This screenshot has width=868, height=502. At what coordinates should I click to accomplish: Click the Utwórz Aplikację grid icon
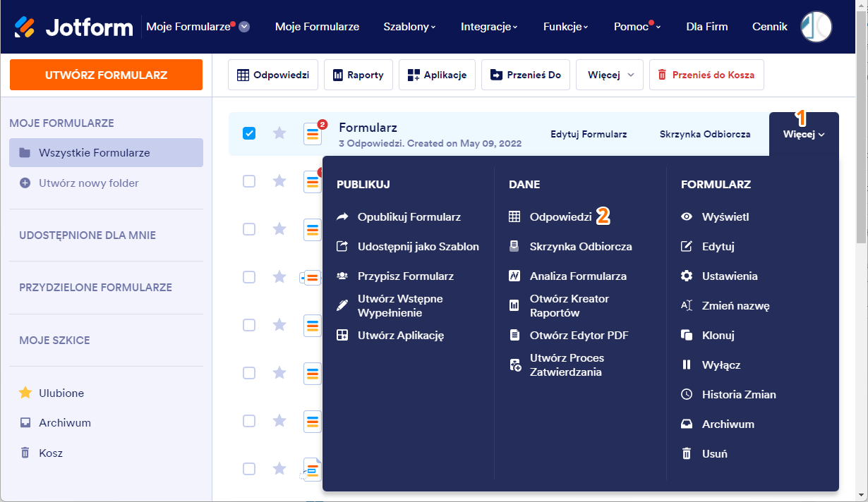[x=342, y=336]
